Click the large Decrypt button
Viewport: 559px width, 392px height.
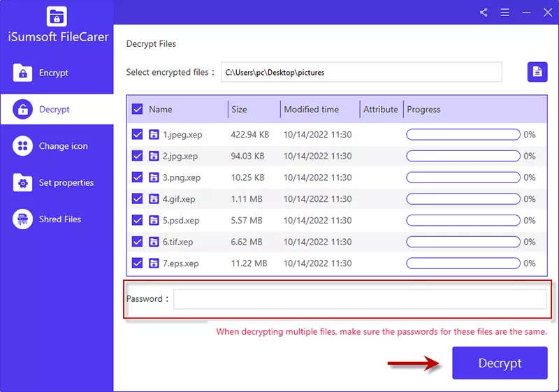coord(500,363)
